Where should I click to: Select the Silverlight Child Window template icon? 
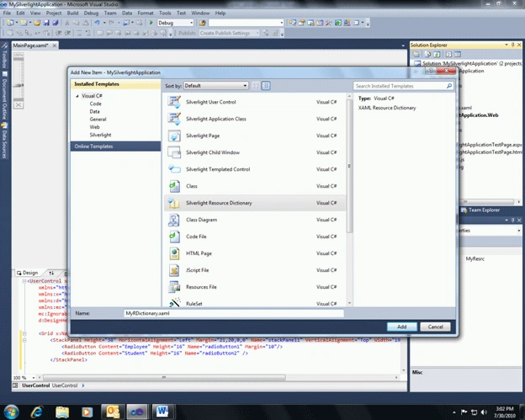pos(174,152)
